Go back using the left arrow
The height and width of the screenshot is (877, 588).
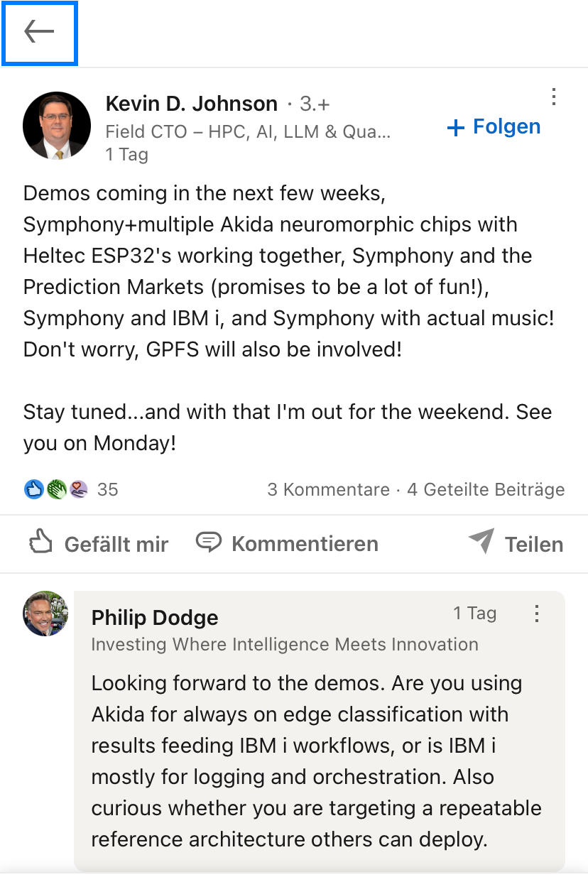click(x=39, y=33)
